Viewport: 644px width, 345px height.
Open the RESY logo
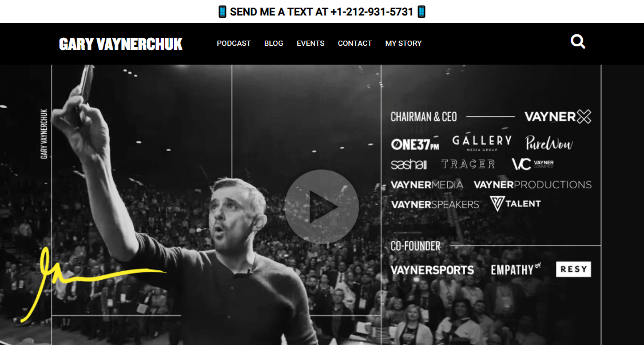pos(573,269)
